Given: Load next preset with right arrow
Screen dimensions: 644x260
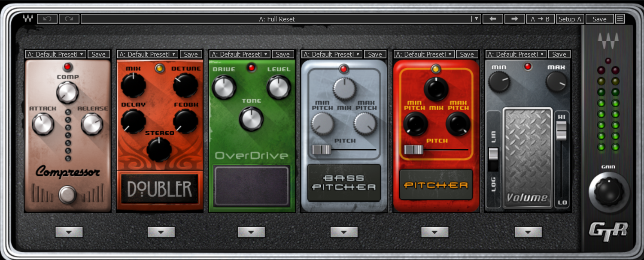Looking at the screenshot, I should coord(514,19).
